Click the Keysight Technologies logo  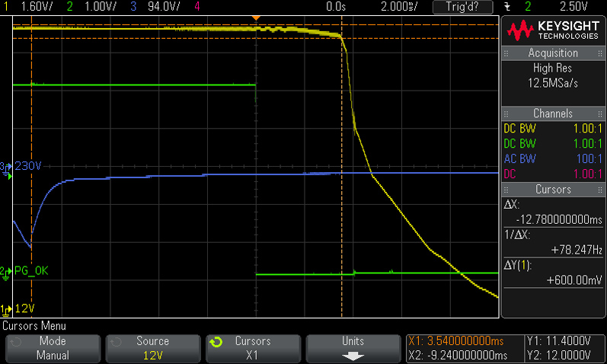pyautogui.click(x=553, y=30)
